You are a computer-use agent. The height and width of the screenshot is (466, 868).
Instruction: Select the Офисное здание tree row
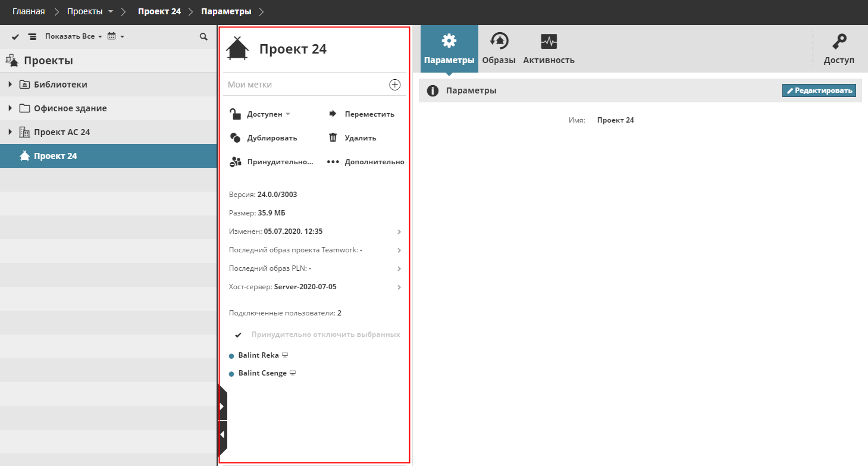108,108
